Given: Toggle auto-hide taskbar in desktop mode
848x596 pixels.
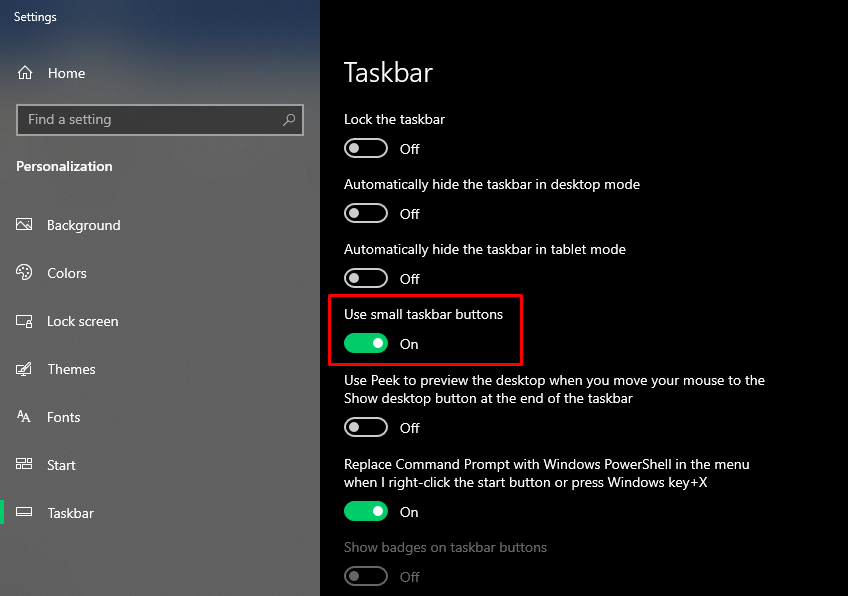Looking at the screenshot, I should [x=366, y=213].
